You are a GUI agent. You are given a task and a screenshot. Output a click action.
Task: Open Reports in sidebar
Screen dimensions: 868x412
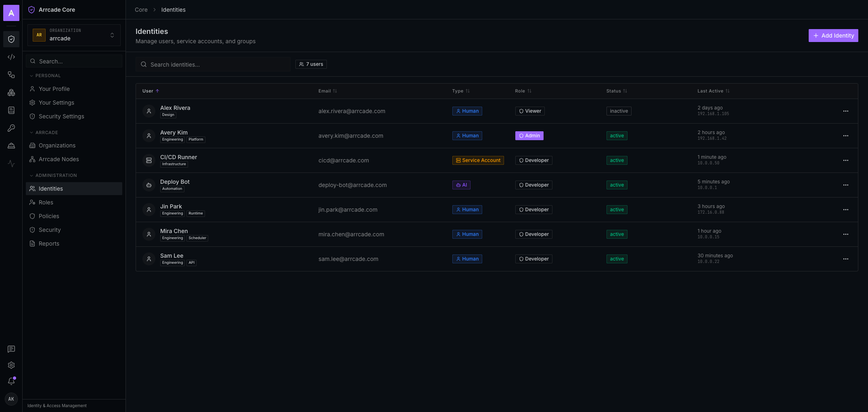(74, 244)
